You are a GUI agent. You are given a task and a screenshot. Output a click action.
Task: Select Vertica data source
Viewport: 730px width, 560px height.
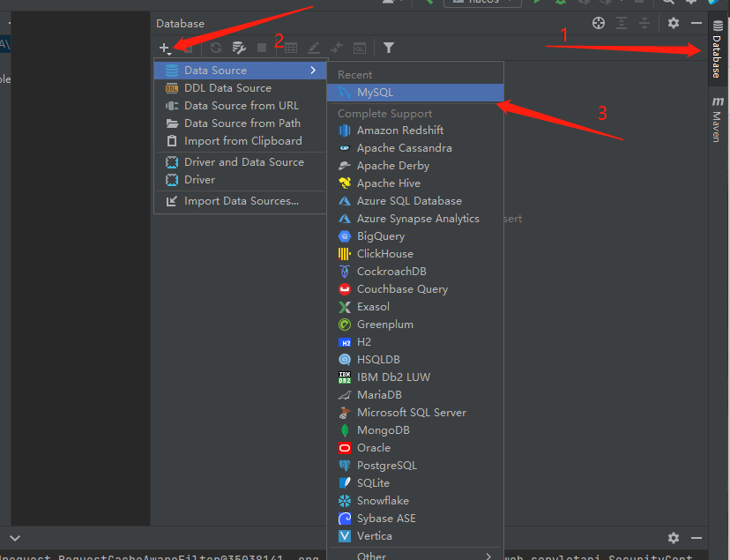[415, 536]
